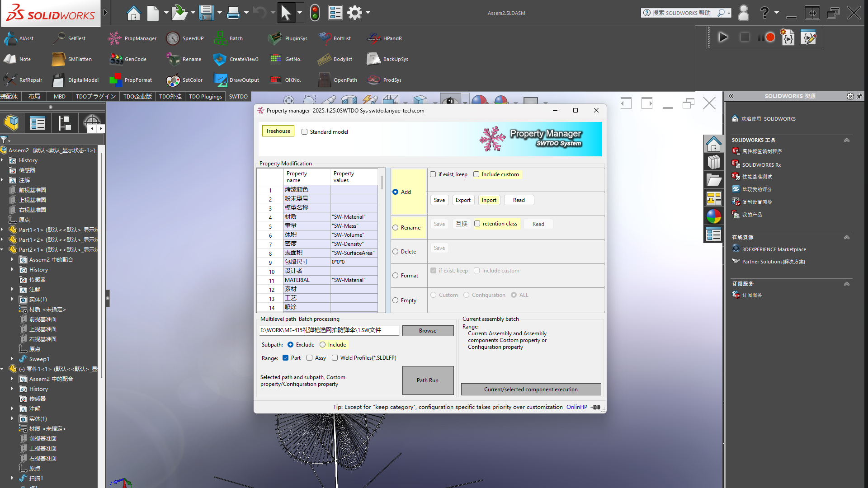
Task: Expand the Sweep1 tree node
Action: point(12,359)
